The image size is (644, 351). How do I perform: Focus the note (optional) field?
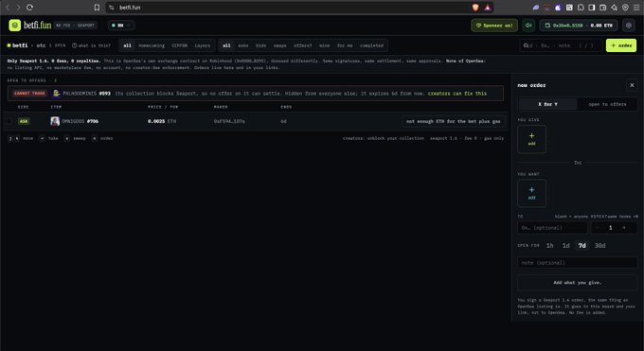(x=577, y=263)
